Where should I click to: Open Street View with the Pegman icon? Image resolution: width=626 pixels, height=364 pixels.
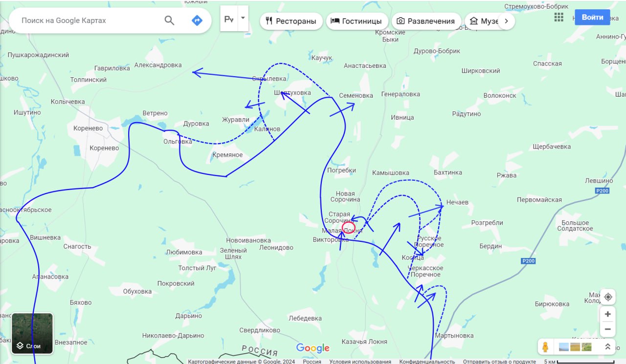[545, 347]
